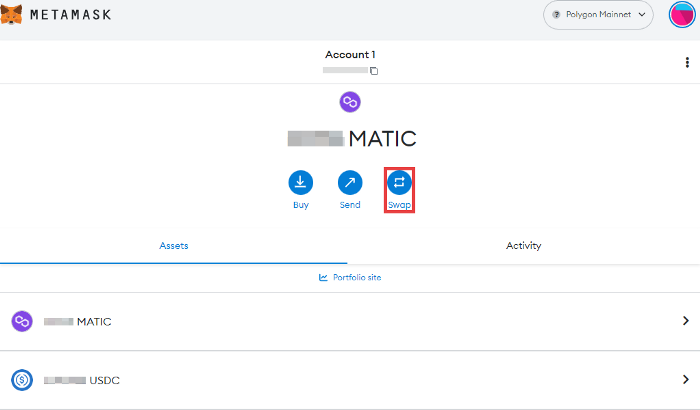
Task: Click the large Polygon logo above balance
Action: (350, 102)
